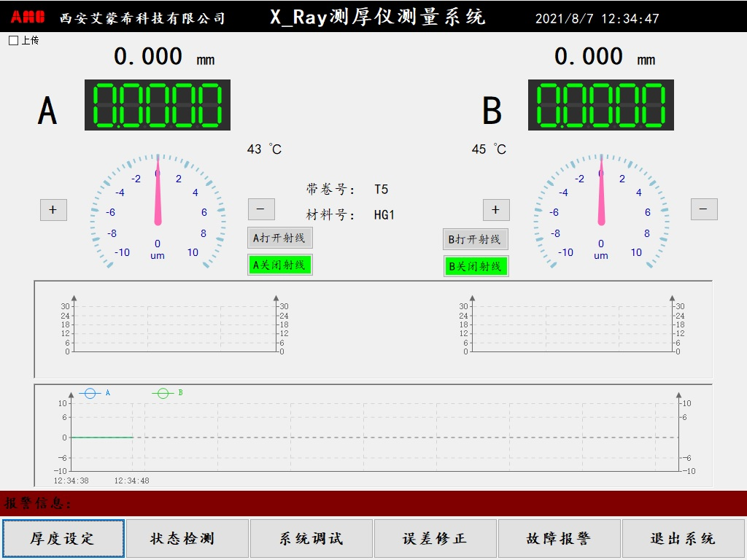747x560 pixels.
Task: Toggle the A legend marker on the trend chart
Action: coord(90,392)
